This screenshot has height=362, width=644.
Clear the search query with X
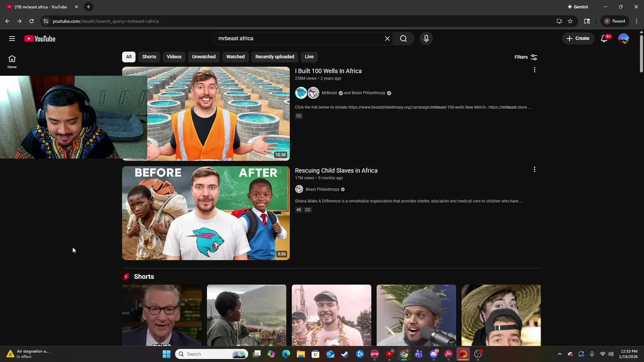[x=387, y=39]
